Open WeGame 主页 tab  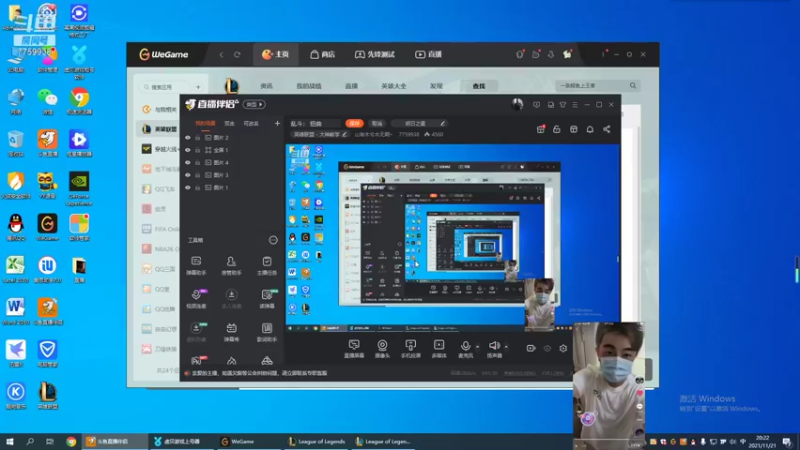point(276,54)
